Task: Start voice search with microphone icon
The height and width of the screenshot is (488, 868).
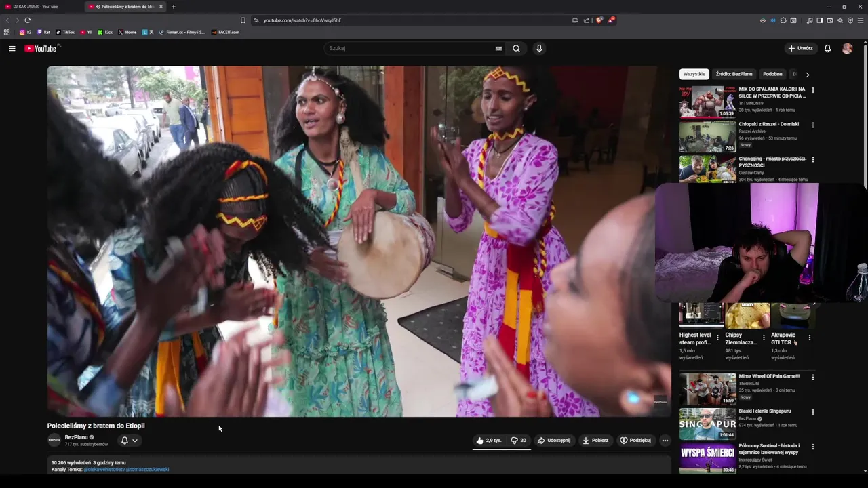Action: pos(539,48)
